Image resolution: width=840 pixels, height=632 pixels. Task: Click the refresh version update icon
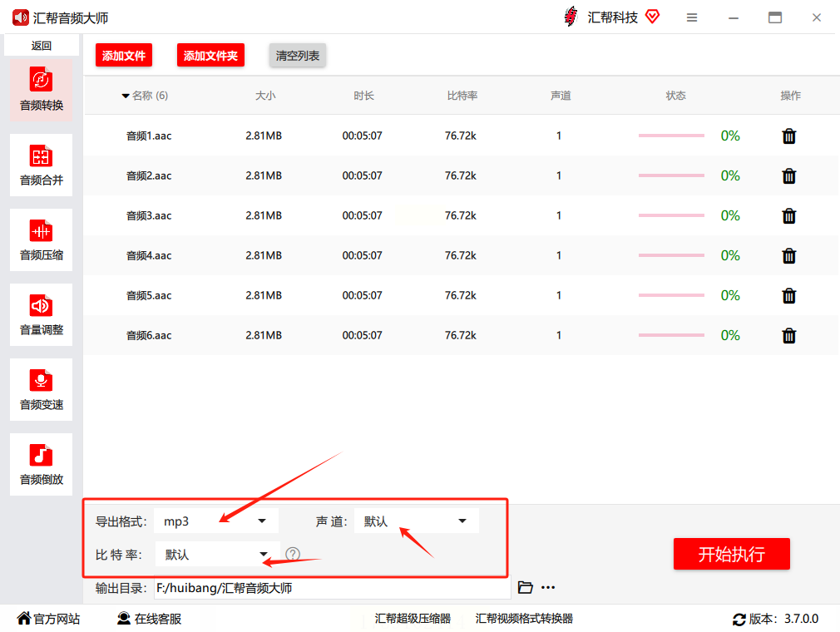click(x=739, y=620)
